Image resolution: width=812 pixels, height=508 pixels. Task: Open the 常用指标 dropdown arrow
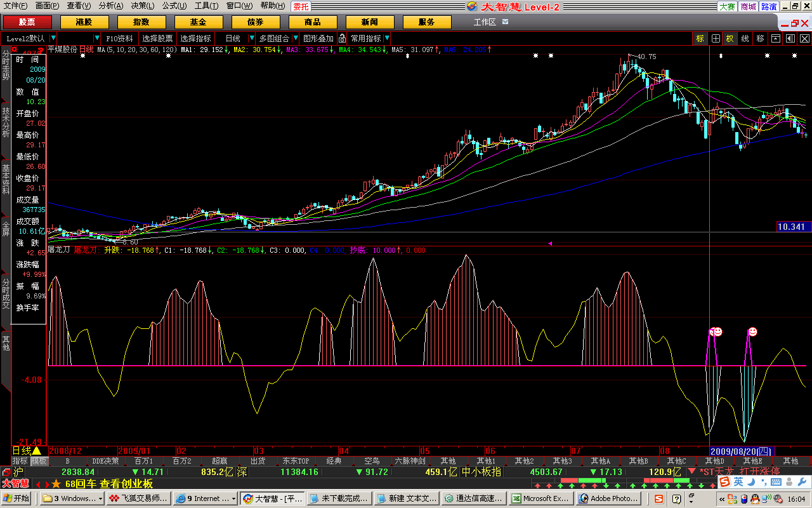(387, 39)
